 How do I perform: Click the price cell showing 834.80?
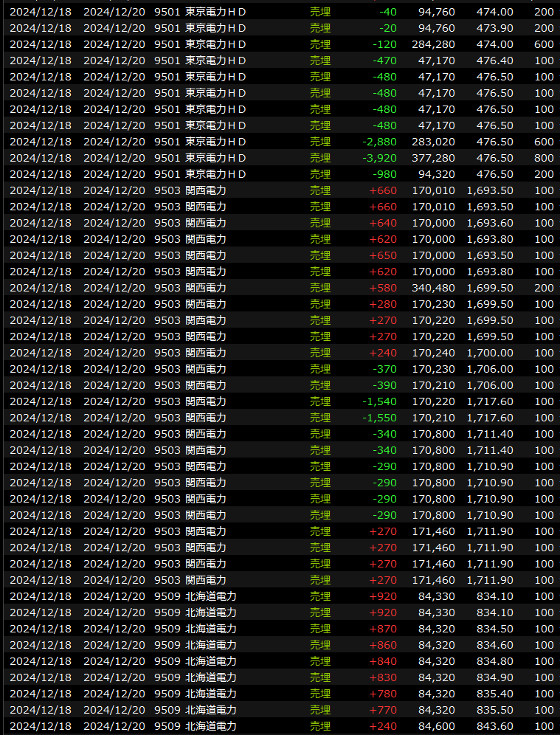494,661
